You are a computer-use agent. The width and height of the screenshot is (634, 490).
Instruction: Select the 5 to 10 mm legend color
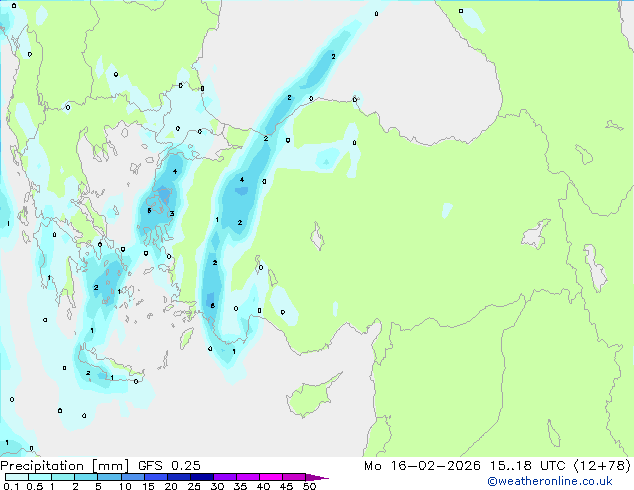click(109, 477)
